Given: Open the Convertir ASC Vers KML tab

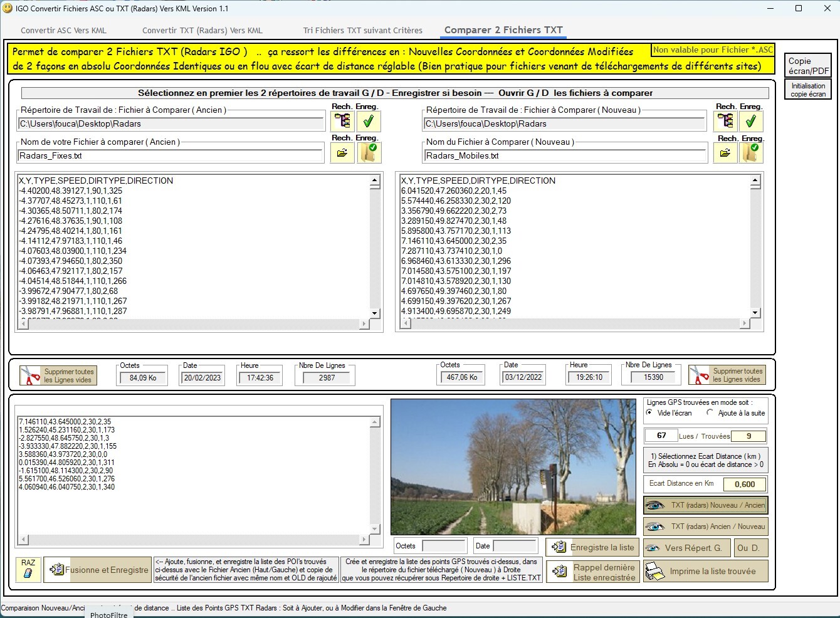Looking at the screenshot, I should tap(64, 30).
